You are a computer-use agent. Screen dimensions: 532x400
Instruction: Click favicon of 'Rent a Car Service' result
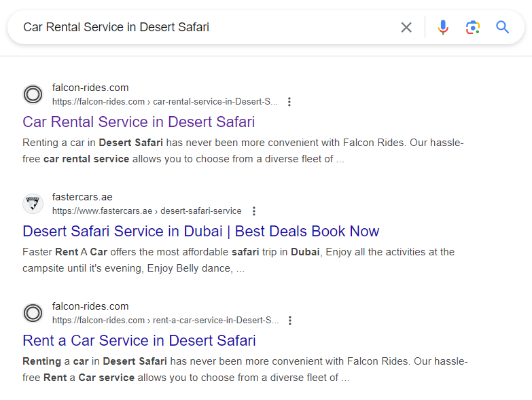point(33,313)
